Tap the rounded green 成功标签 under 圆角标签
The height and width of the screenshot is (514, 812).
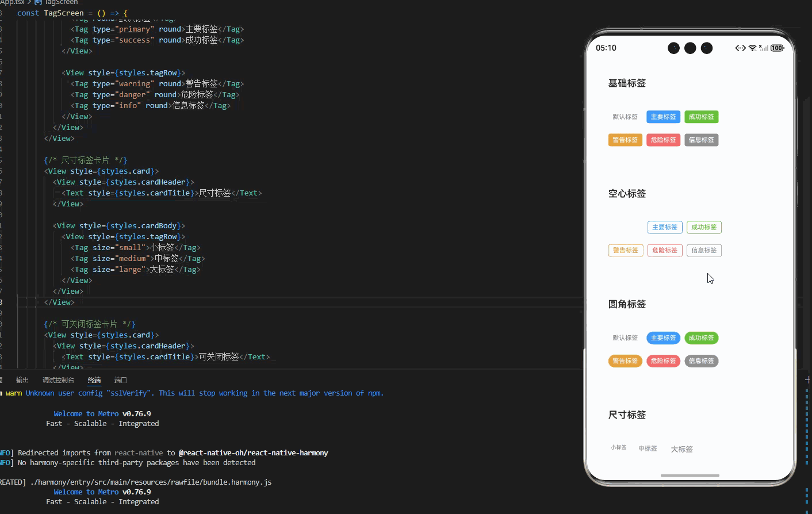pos(701,338)
